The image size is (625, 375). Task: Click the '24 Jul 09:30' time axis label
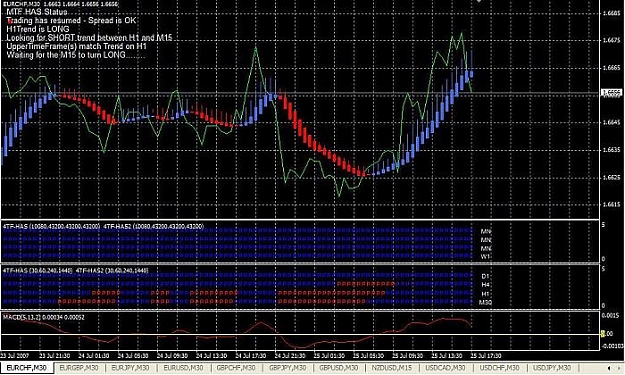click(x=172, y=355)
